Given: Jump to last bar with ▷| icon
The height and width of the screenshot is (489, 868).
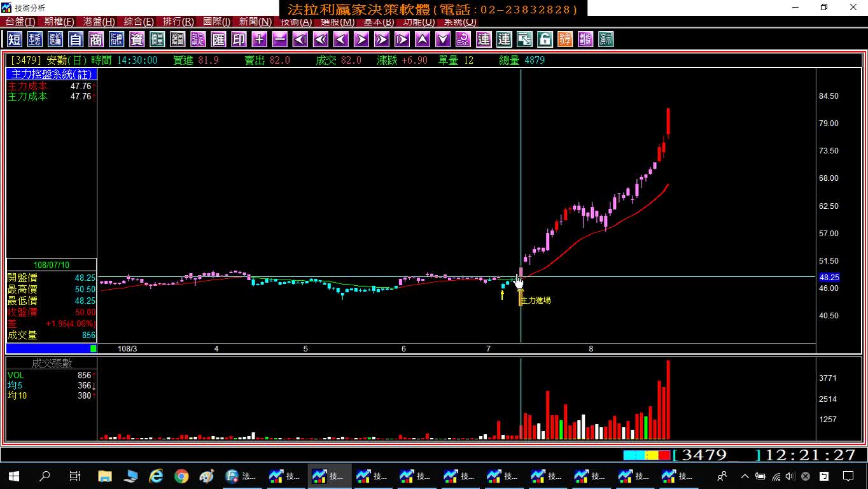Looking at the screenshot, I should 402,39.
